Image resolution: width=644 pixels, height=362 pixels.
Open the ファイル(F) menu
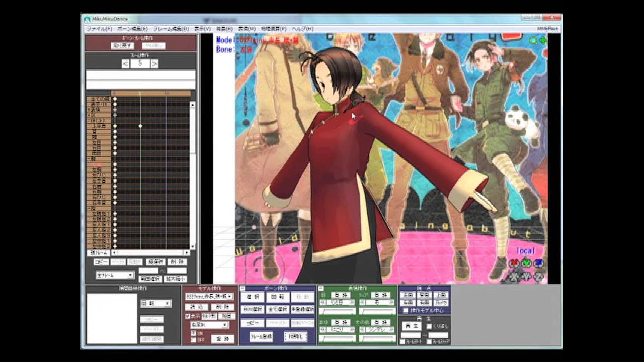(99, 29)
